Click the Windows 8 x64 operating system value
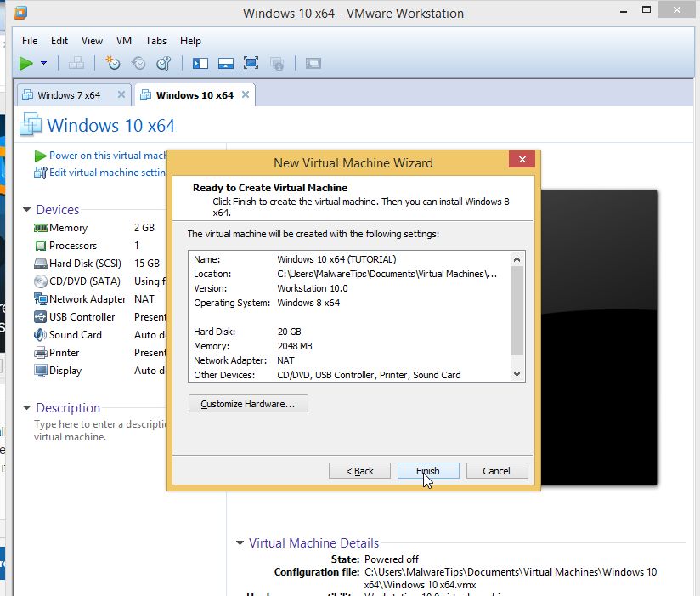The height and width of the screenshot is (596, 700). [x=308, y=303]
